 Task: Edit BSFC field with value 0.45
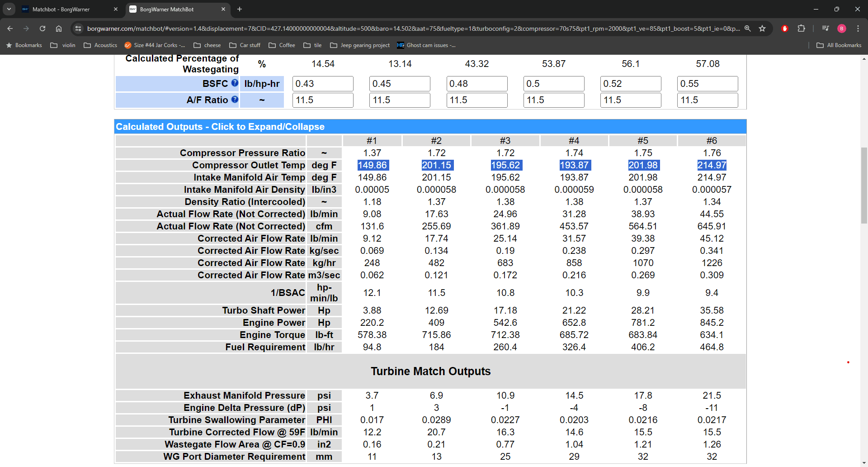pos(400,84)
